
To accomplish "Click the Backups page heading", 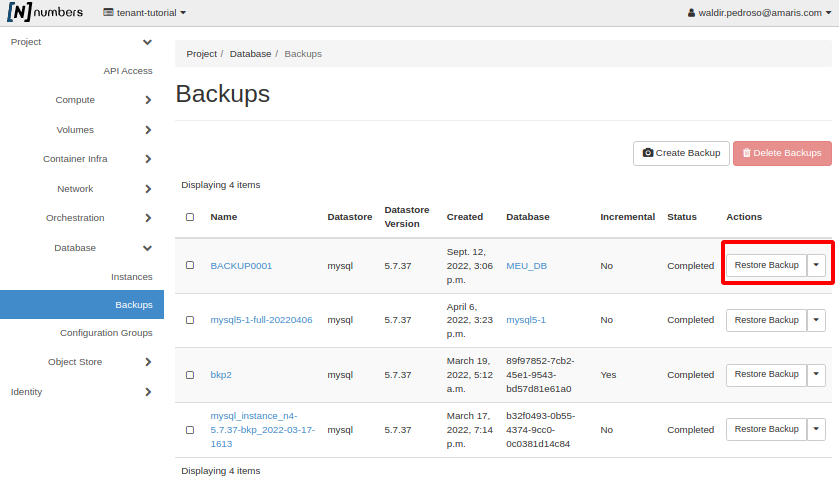I will 223,94.
